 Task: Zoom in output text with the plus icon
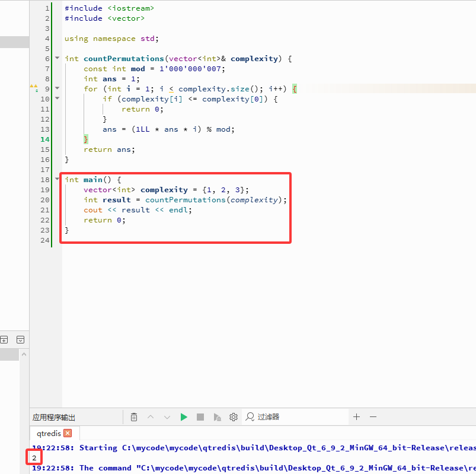click(357, 417)
